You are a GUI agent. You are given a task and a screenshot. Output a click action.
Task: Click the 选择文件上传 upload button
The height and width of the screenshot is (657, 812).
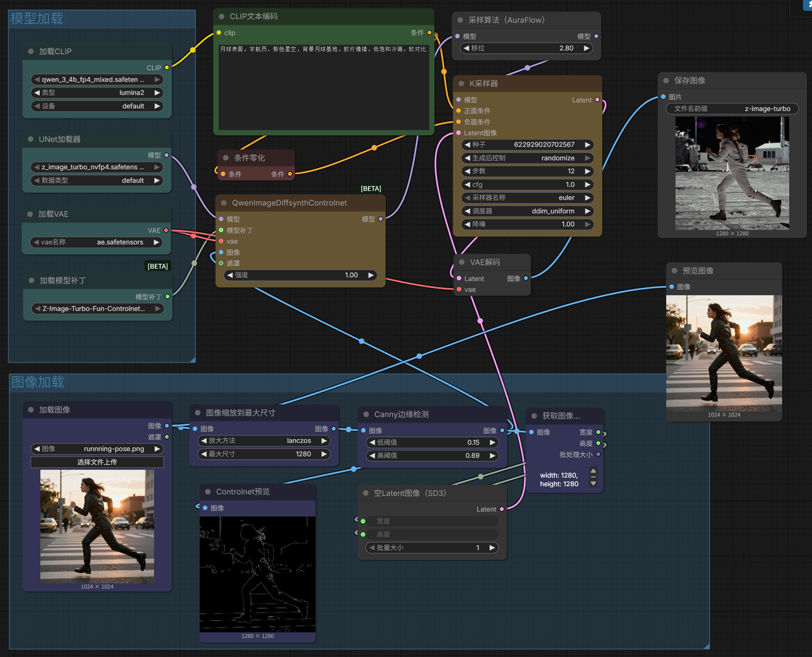(96, 462)
